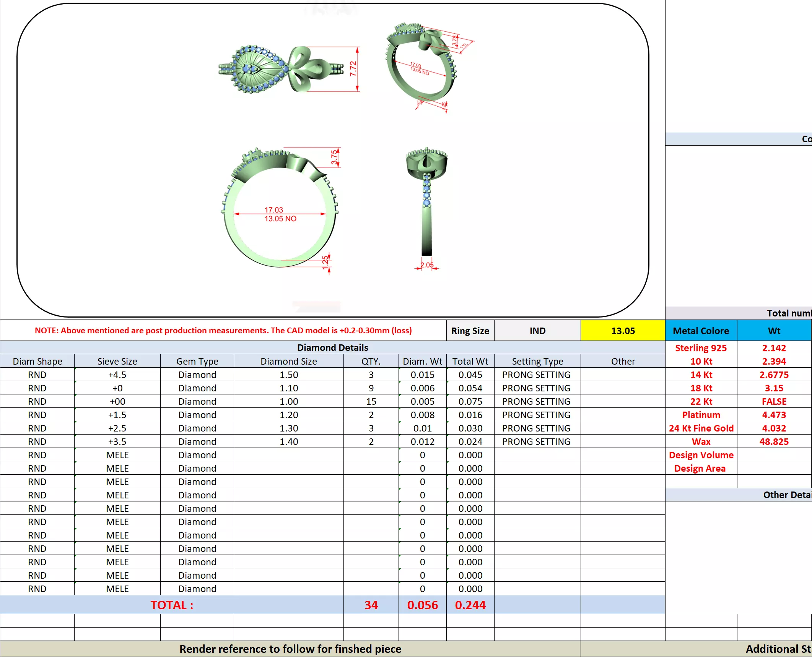This screenshot has width=812, height=657.
Task: Click QTY cell showing 15
Action: pos(371,401)
